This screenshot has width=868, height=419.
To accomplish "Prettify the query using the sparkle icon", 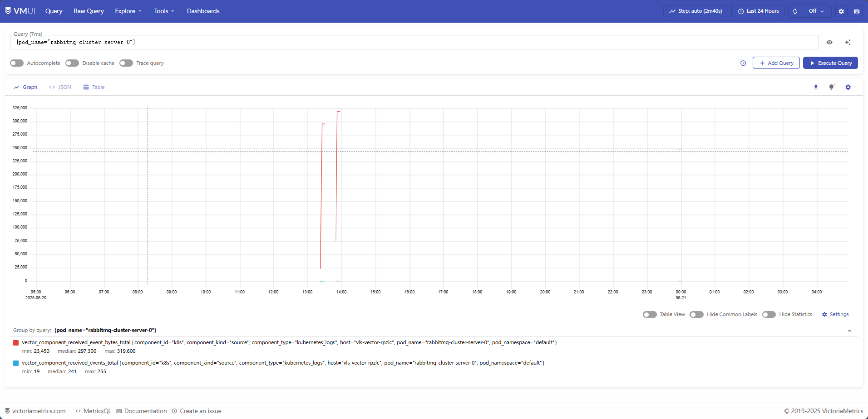I will 847,42.
